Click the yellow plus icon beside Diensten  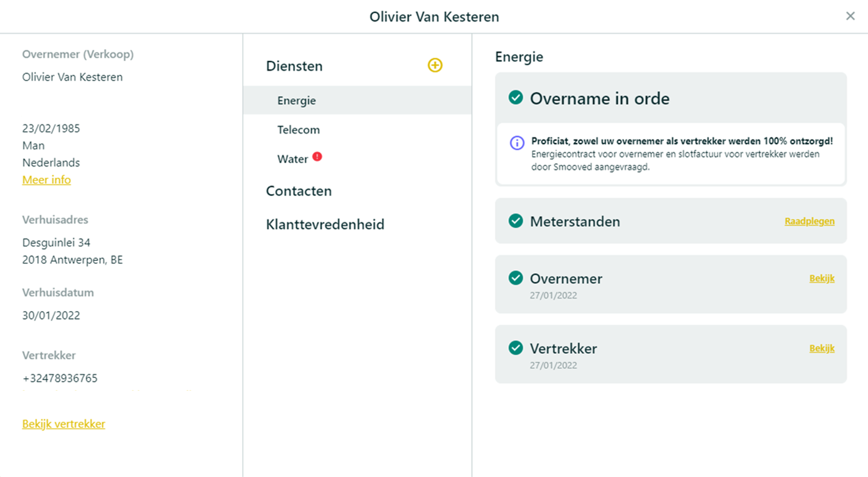pos(435,65)
